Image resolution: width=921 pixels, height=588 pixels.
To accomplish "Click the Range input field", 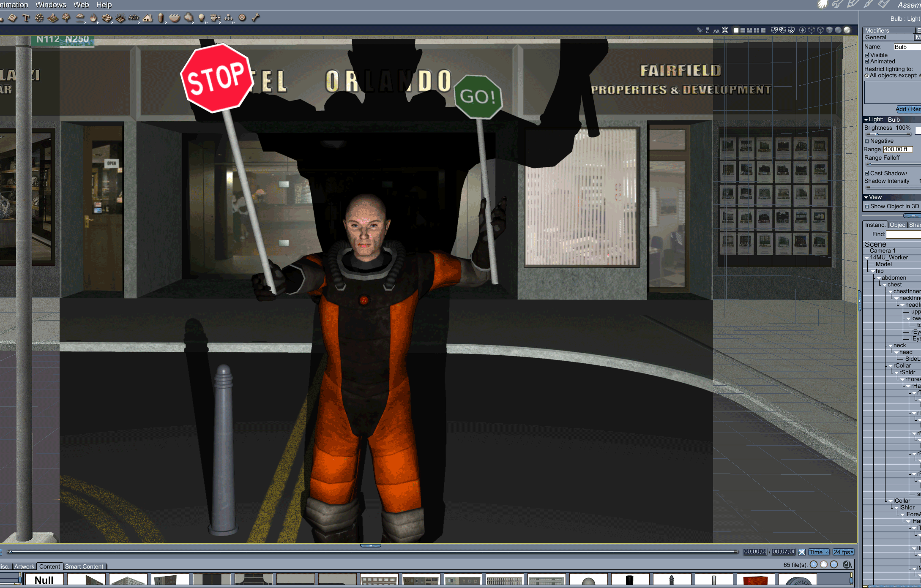I will pyautogui.click(x=897, y=149).
